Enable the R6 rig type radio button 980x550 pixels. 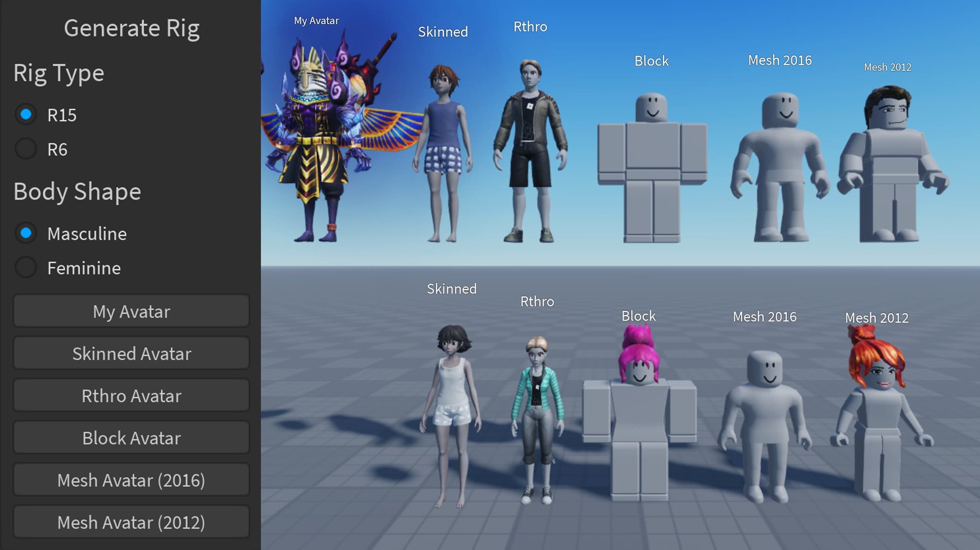point(25,148)
